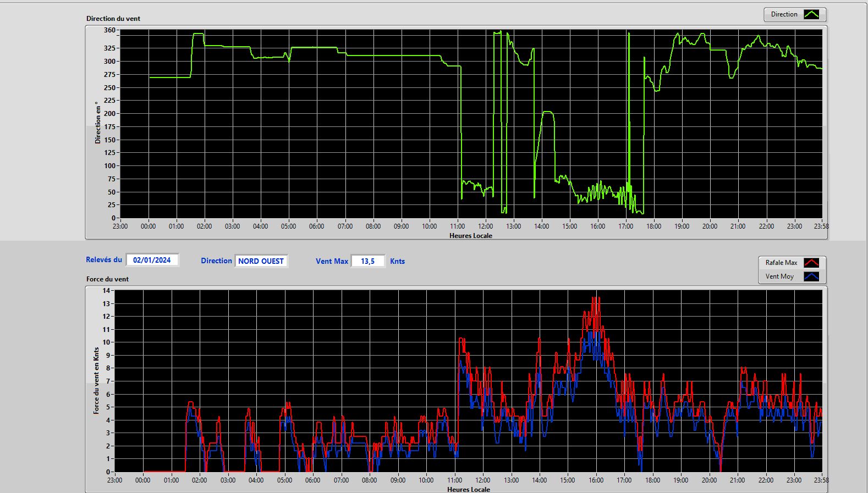The image size is (868, 493).
Task: Click the 11:00 time label on the direction chart
Action: click(458, 226)
